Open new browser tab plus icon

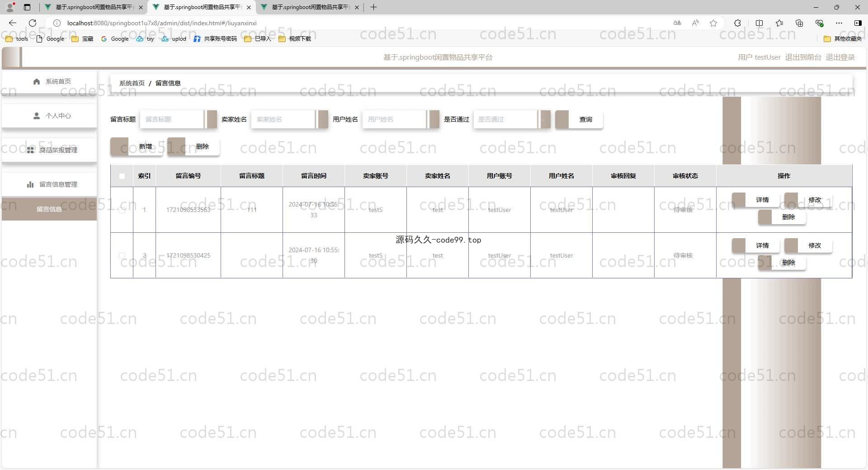(373, 7)
